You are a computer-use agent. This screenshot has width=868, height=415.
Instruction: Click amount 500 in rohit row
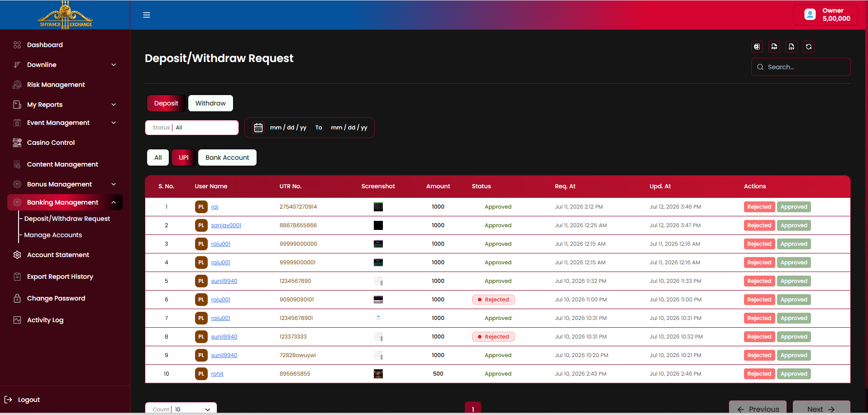[x=438, y=374]
